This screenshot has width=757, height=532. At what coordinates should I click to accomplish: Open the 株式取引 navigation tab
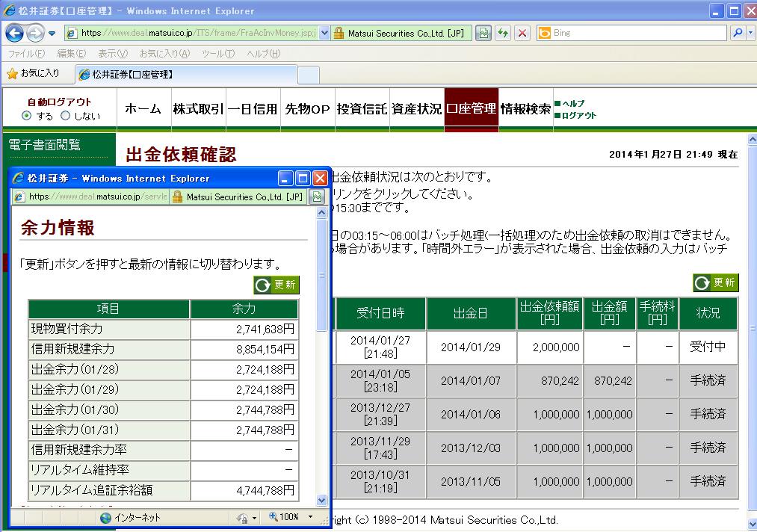tap(198, 109)
